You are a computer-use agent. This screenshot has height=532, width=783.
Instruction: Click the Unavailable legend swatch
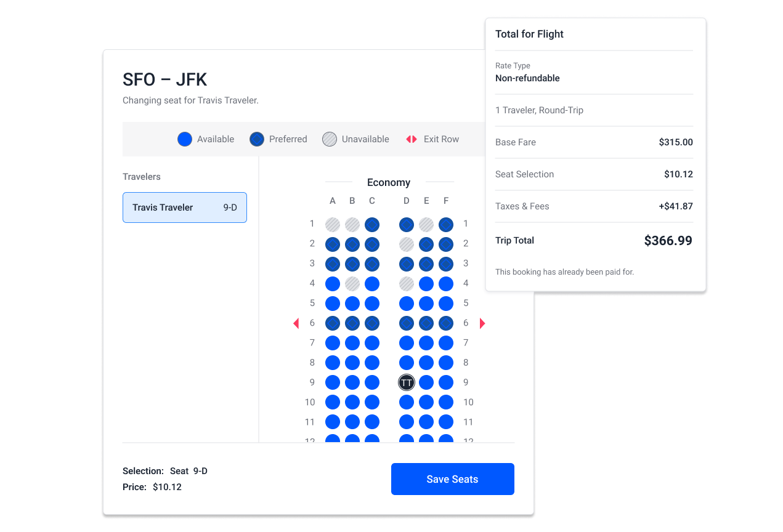pos(330,139)
